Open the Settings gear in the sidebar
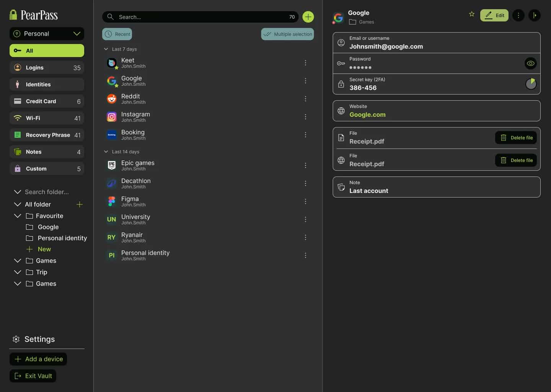The width and height of the screenshot is (551, 392). (x=16, y=339)
